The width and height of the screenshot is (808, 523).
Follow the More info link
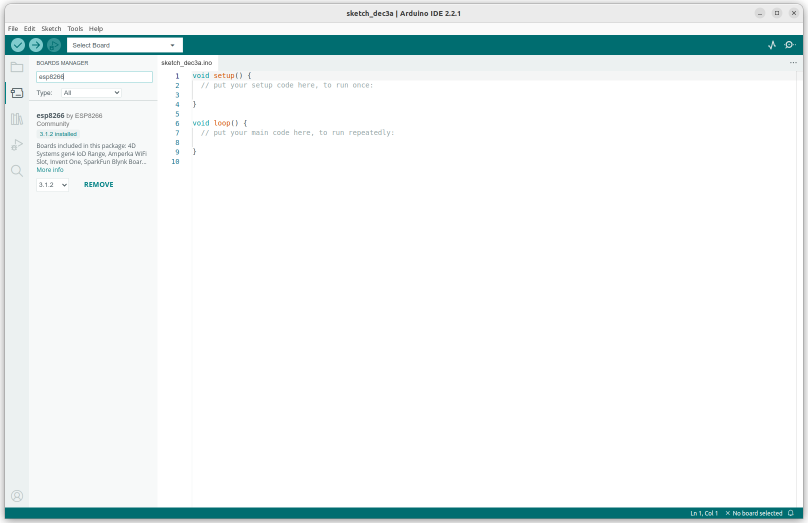pos(50,170)
